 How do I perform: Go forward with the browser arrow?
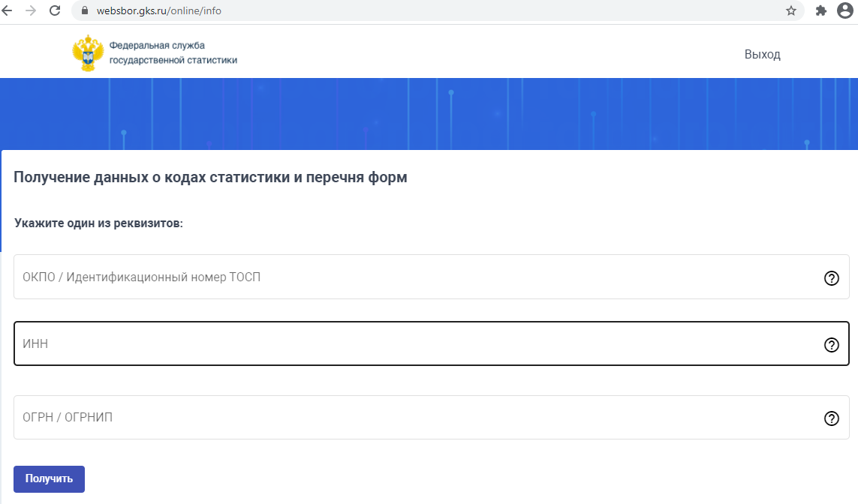pyautogui.click(x=31, y=10)
